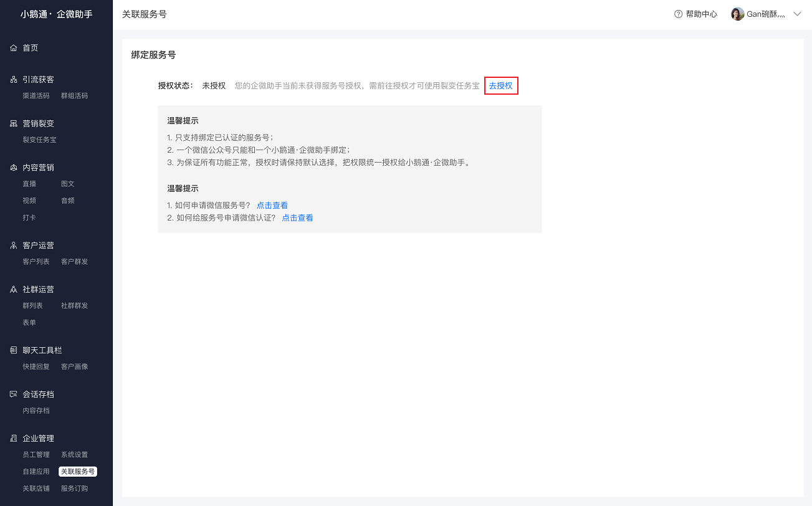Image resolution: width=812 pixels, height=506 pixels.
Task: Click 去授权 to authorize
Action: click(x=501, y=86)
